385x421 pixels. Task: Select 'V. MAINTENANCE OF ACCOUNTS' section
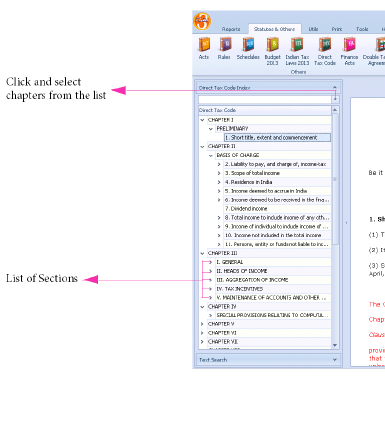coord(273,298)
